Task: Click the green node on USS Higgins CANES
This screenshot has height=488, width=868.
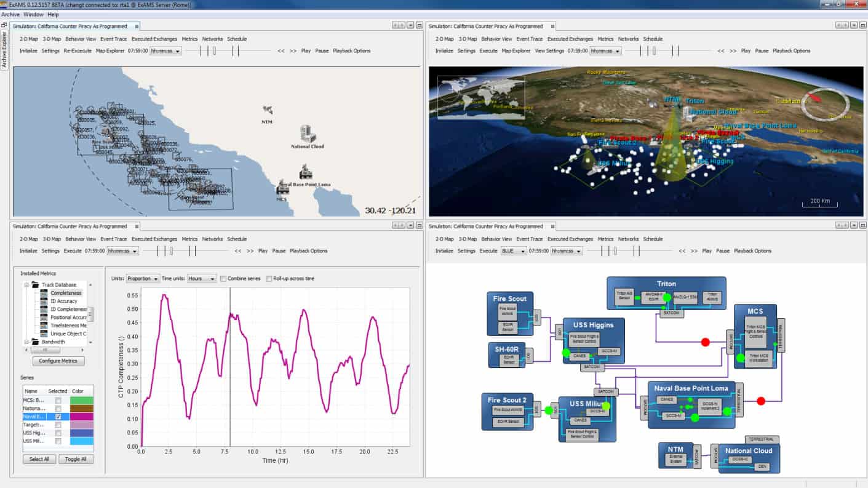Action: [565, 353]
